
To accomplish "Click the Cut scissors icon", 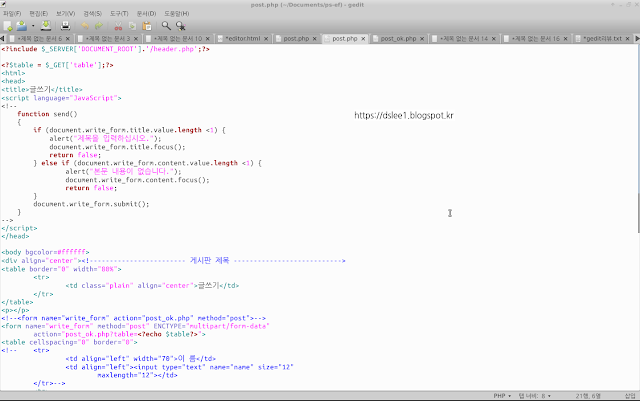I will point(118,26).
